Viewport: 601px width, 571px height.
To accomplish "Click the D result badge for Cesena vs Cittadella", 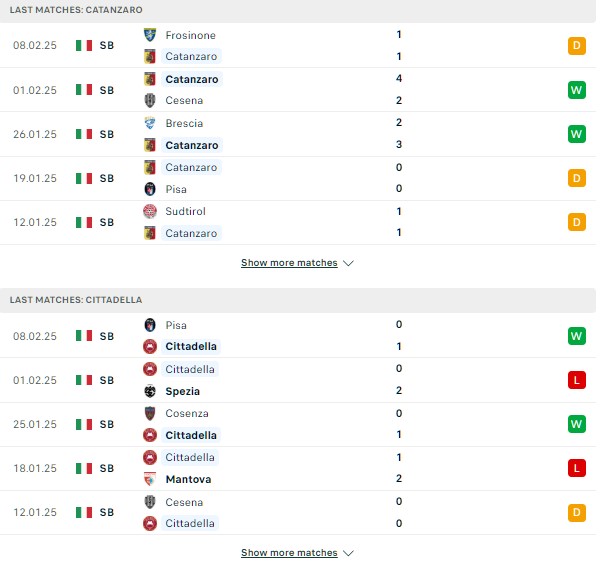I will (577, 512).
